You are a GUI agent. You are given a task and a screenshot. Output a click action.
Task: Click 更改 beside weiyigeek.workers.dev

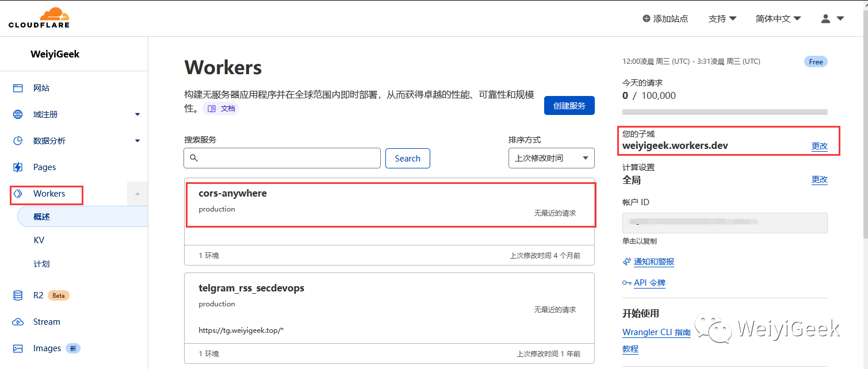820,146
